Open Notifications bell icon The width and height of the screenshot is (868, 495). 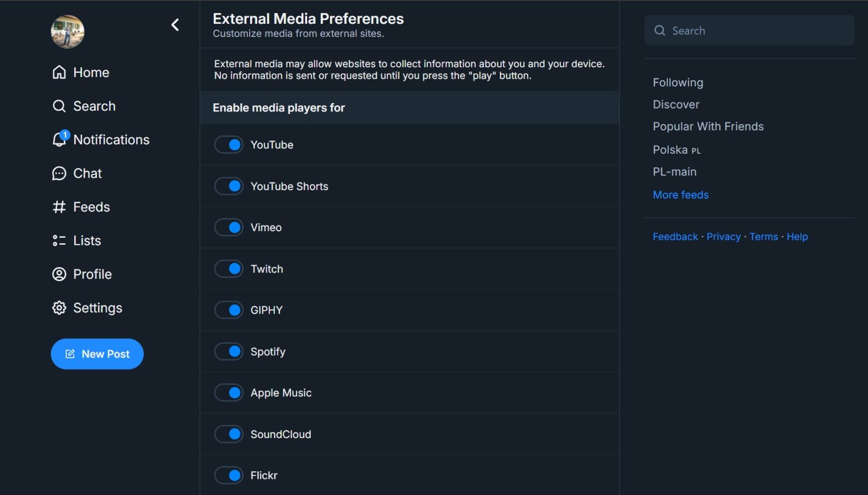[59, 139]
